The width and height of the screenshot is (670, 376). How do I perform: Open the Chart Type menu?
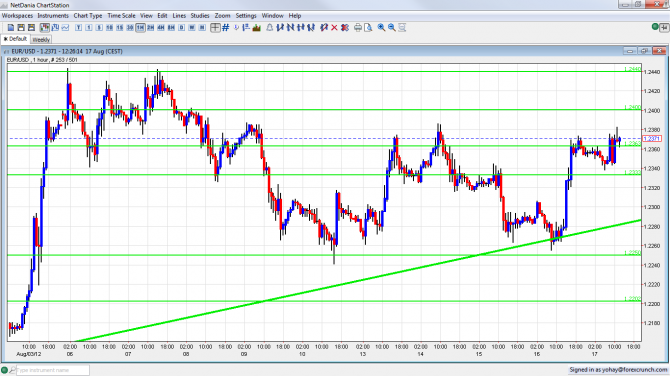[88, 15]
